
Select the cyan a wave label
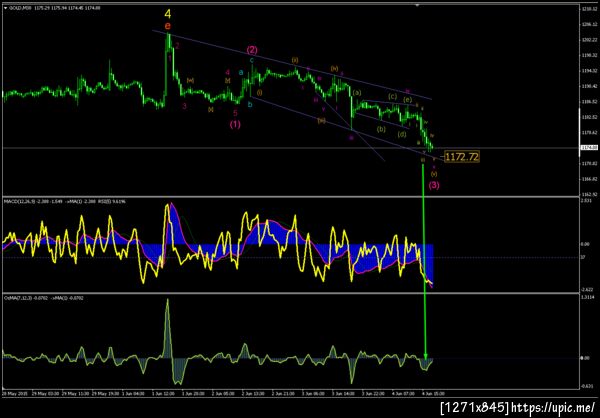[x=241, y=72]
